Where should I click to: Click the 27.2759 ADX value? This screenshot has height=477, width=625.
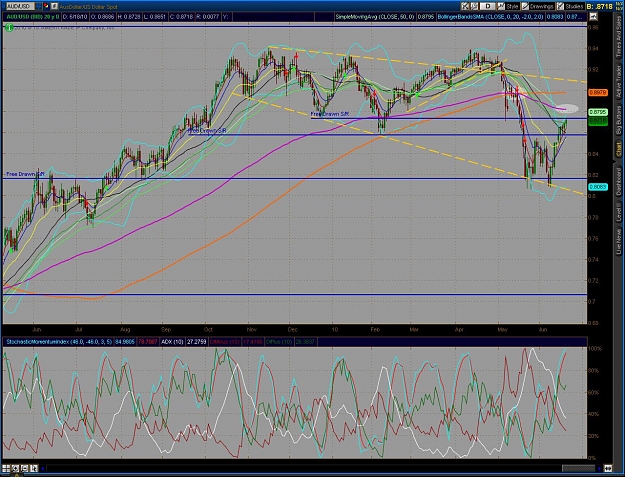(197, 342)
